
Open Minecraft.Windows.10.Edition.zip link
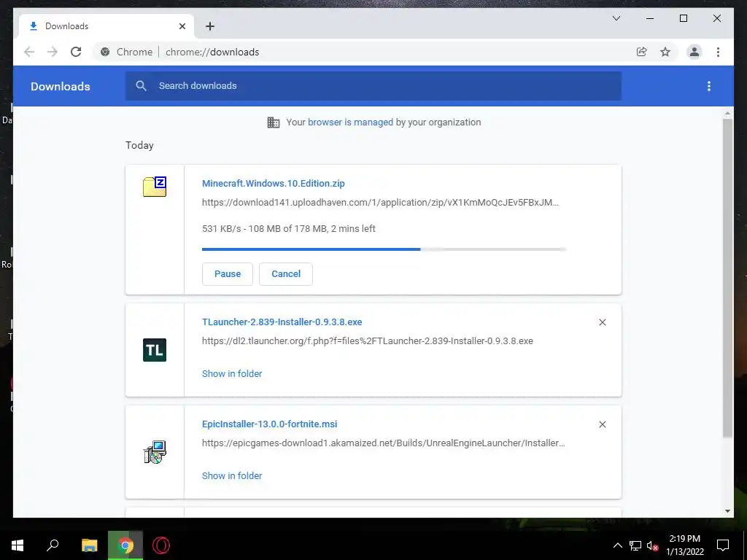click(274, 183)
